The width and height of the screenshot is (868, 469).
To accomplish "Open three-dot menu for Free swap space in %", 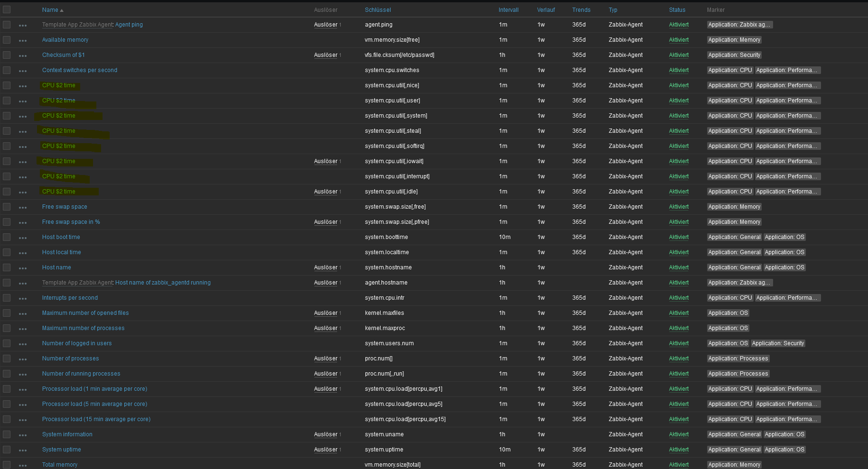I will click(x=23, y=222).
